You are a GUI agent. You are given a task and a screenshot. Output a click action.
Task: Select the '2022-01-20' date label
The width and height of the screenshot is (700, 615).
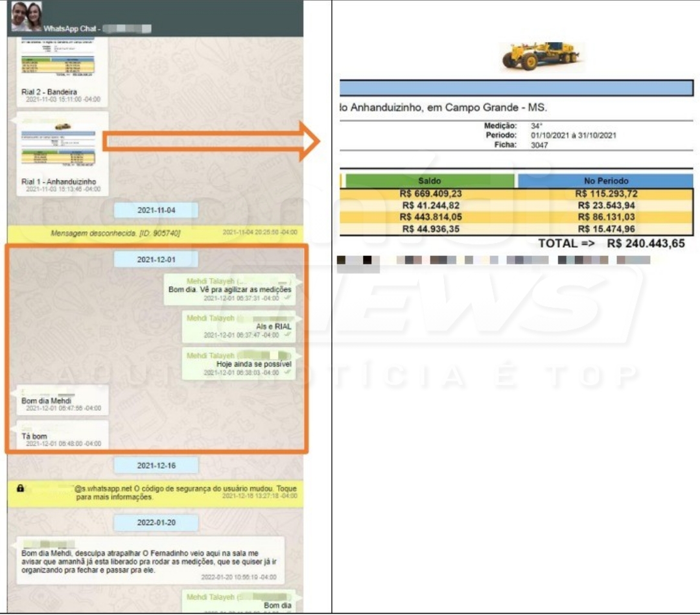[156, 522]
